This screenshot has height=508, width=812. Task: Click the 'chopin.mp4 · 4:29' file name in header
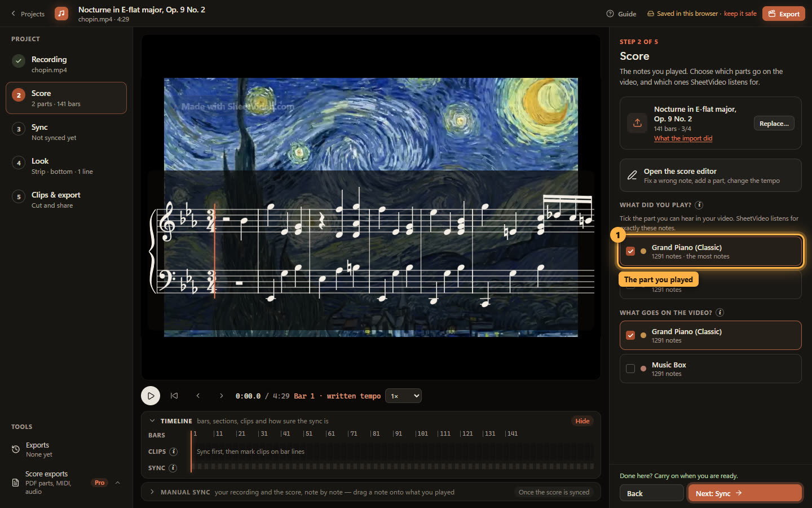point(104,19)
